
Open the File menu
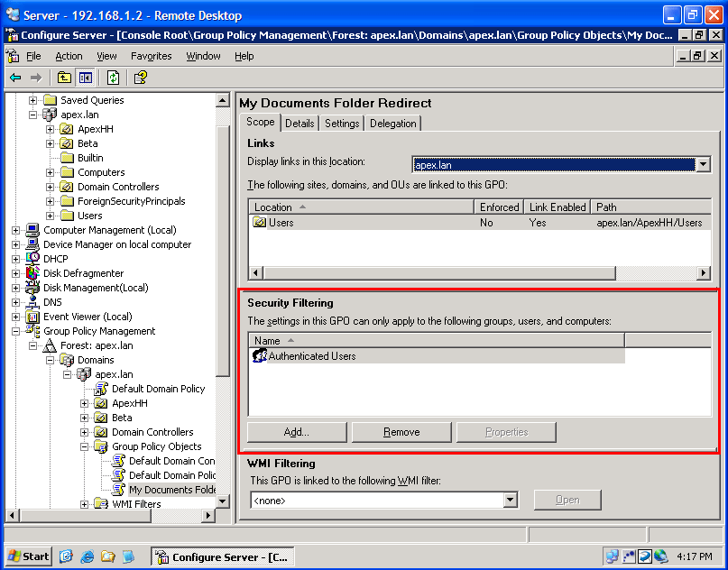click(x=33, y=56)
